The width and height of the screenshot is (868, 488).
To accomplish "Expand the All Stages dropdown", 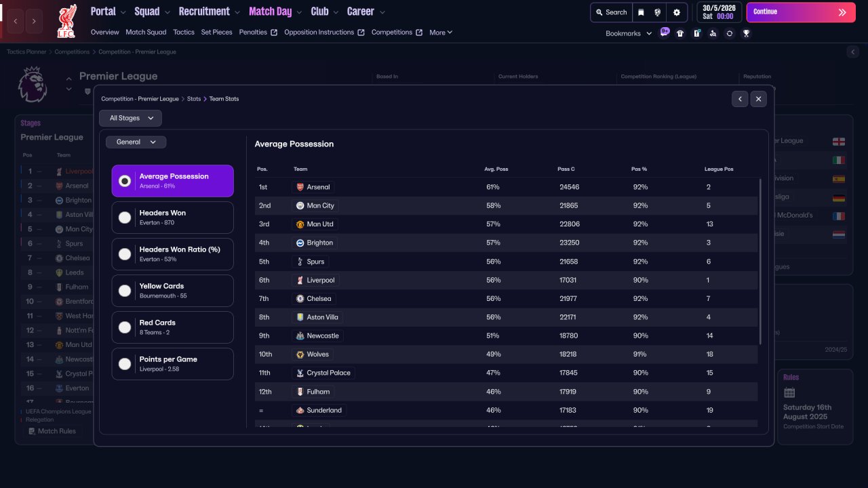I will coord(130,118).
